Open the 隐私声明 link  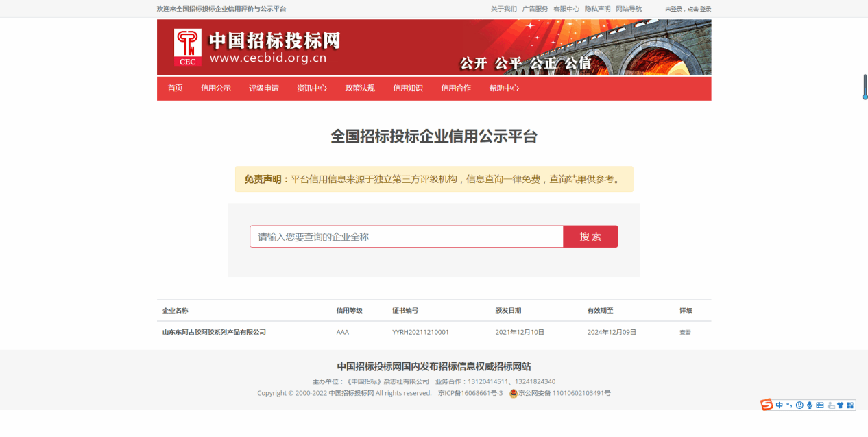[x=598, y=9]
